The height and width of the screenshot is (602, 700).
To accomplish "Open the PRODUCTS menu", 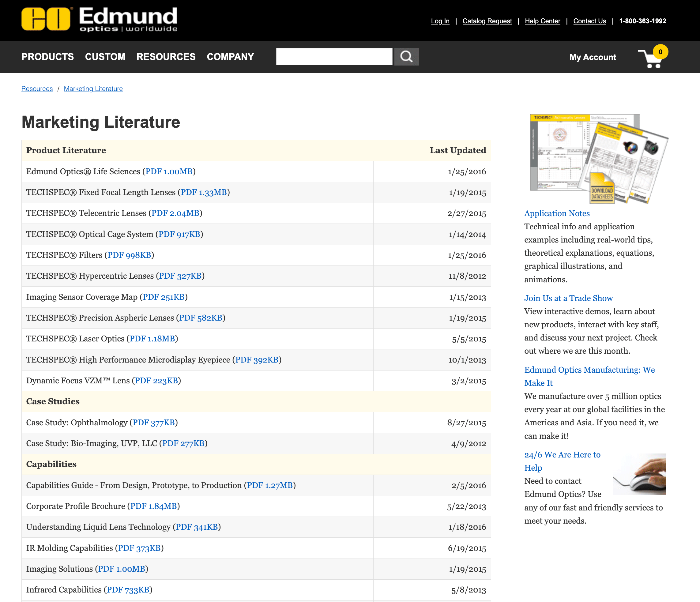I will click(x=48, y=57).
